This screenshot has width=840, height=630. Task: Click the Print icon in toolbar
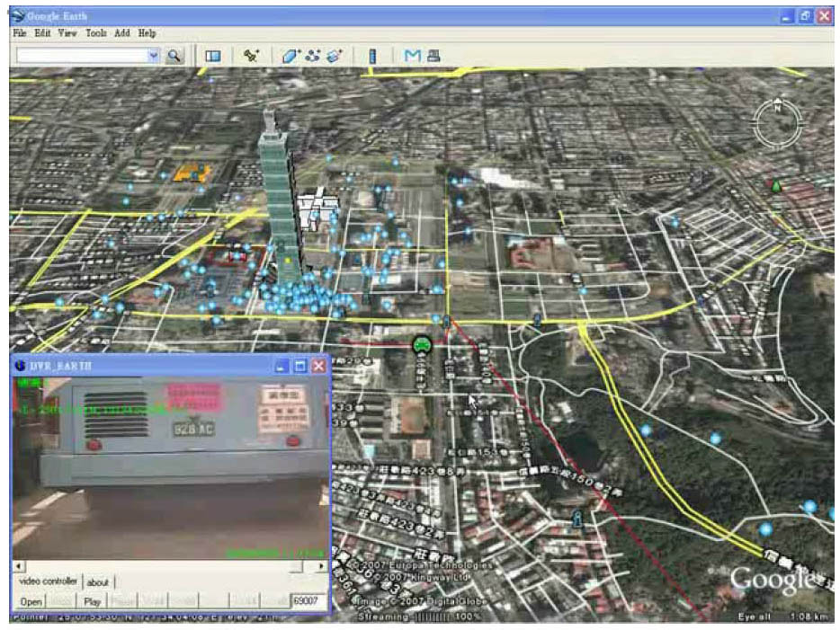tap(433, 56)
